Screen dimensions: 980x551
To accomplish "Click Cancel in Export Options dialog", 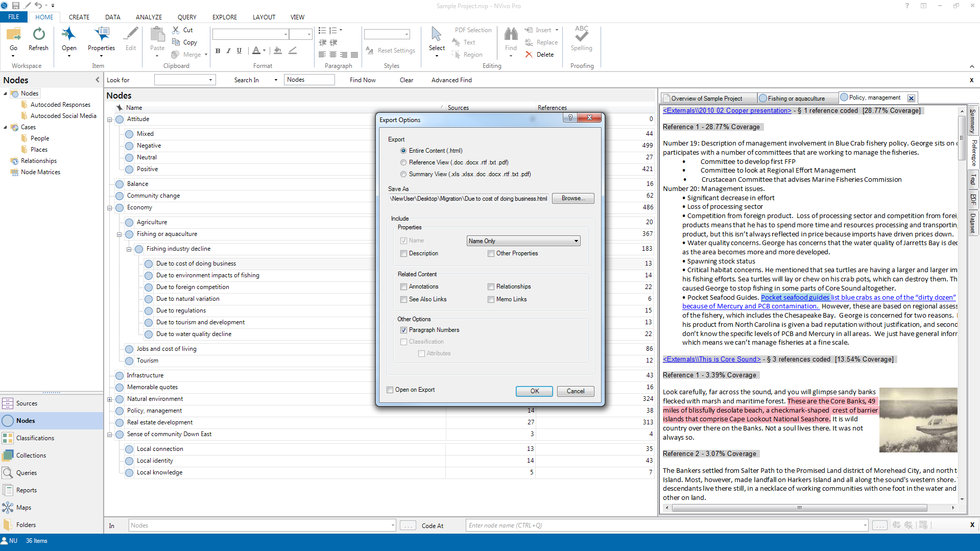I will pos(576,391).
